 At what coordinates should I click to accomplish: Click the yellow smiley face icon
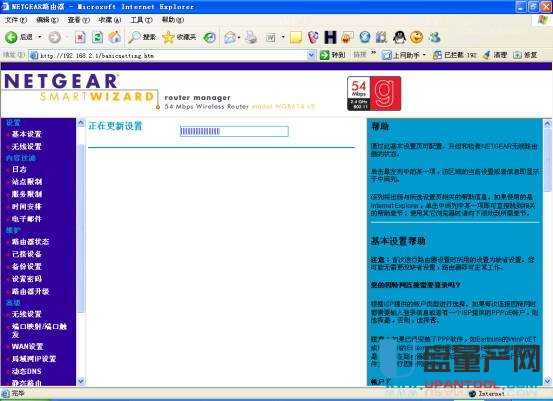[x=417, y=37]
